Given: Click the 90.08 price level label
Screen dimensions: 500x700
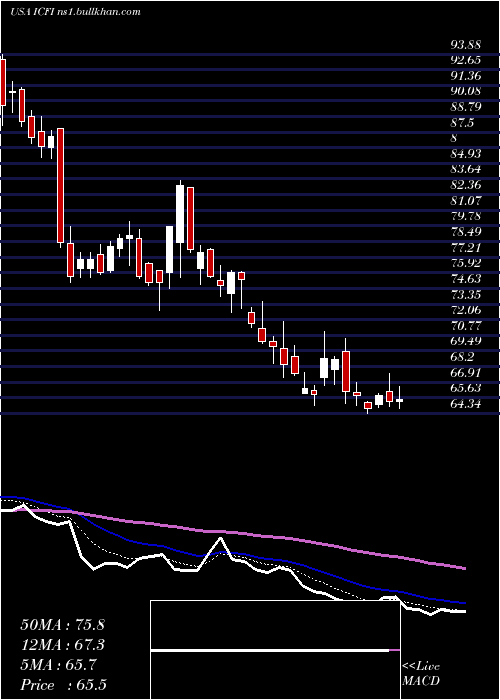Looking at the screenshot, I should 465,91.
